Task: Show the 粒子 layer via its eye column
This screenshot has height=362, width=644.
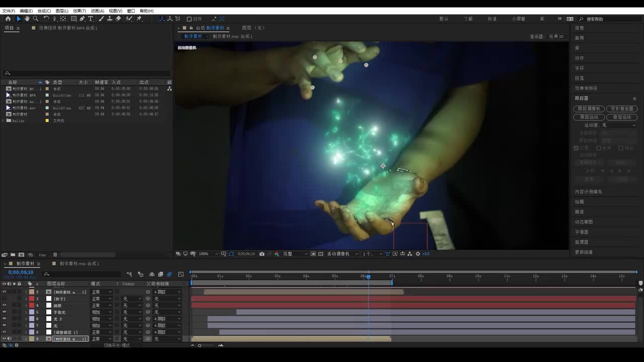Action: (4, 299)
